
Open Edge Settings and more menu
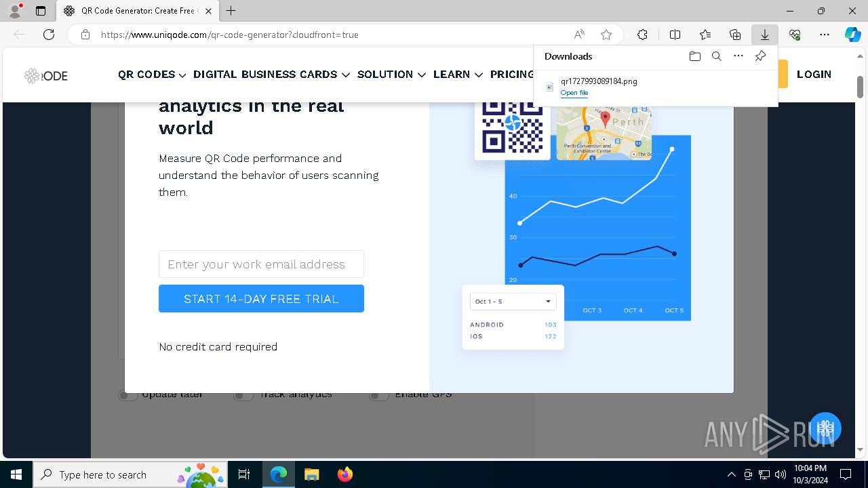tap(825, 35)
